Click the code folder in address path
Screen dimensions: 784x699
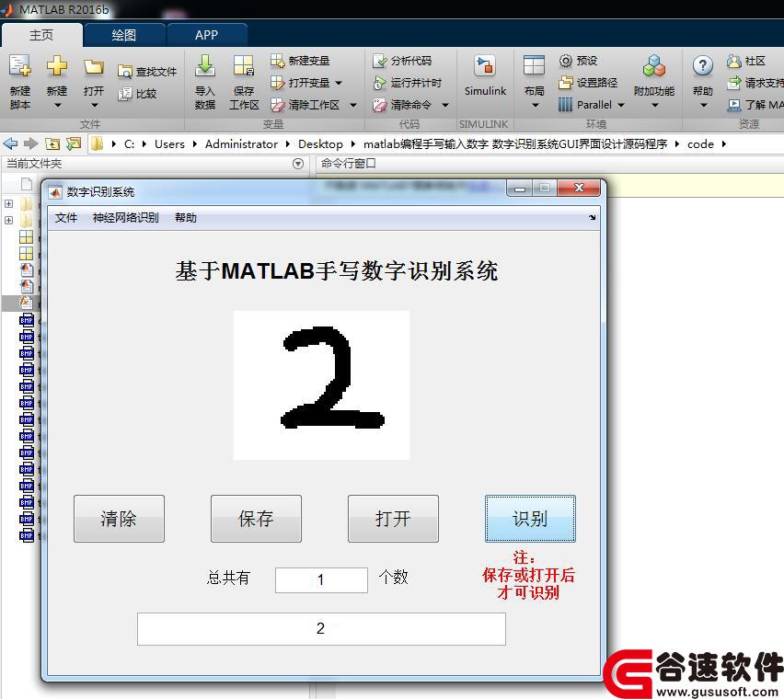700,143
